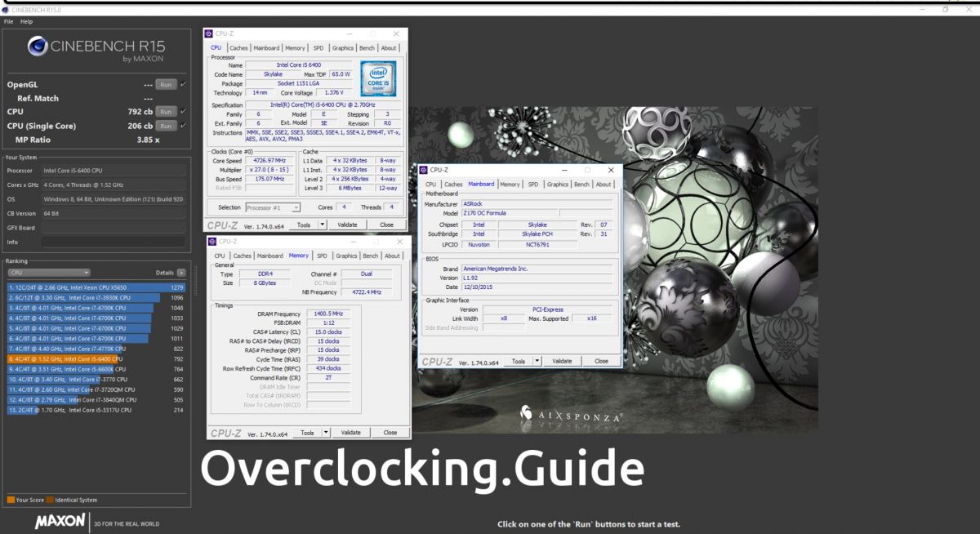Select the Xeon X5650 ranking row
The height and width of the screenshot is (534, 980).
(96, 287)
